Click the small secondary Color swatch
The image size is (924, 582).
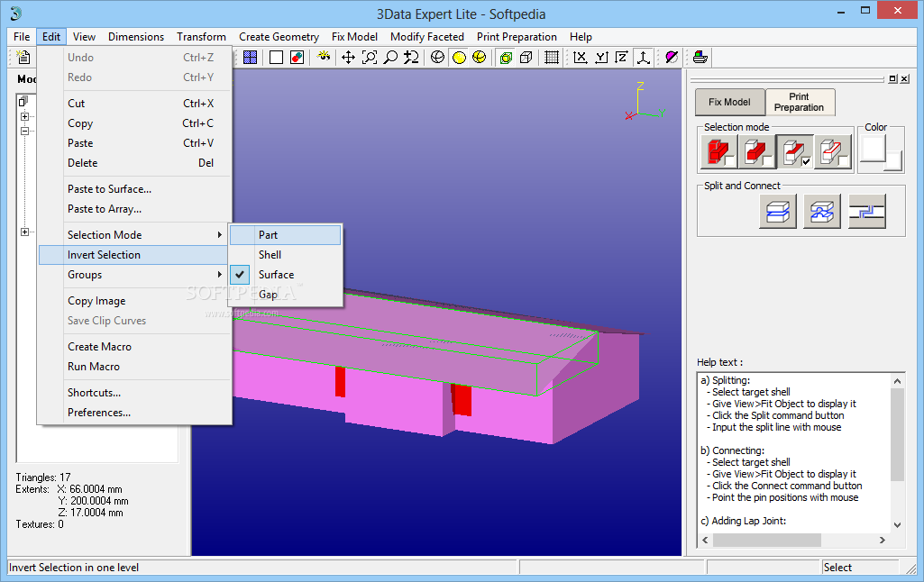pyautogui.click(x=894, y=160)
